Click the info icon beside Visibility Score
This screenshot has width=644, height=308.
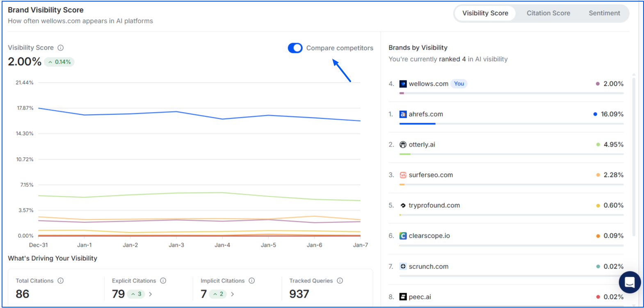(x=61, y=48)
